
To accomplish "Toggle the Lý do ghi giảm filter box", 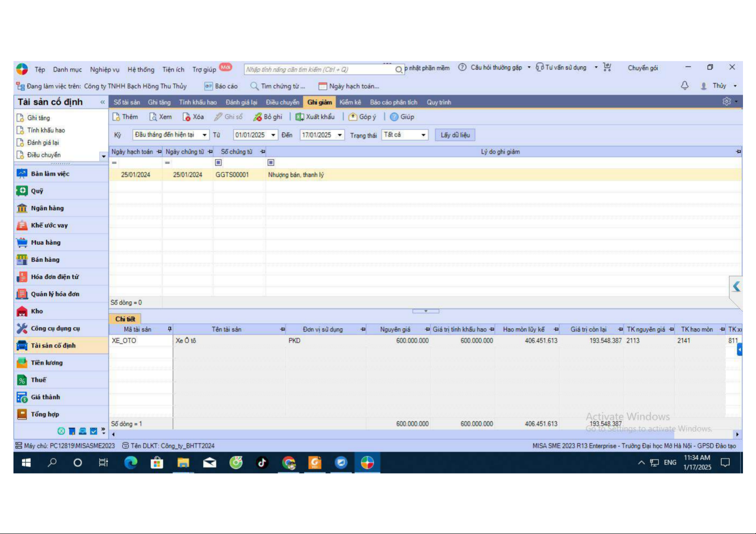I will click(271, 163).
